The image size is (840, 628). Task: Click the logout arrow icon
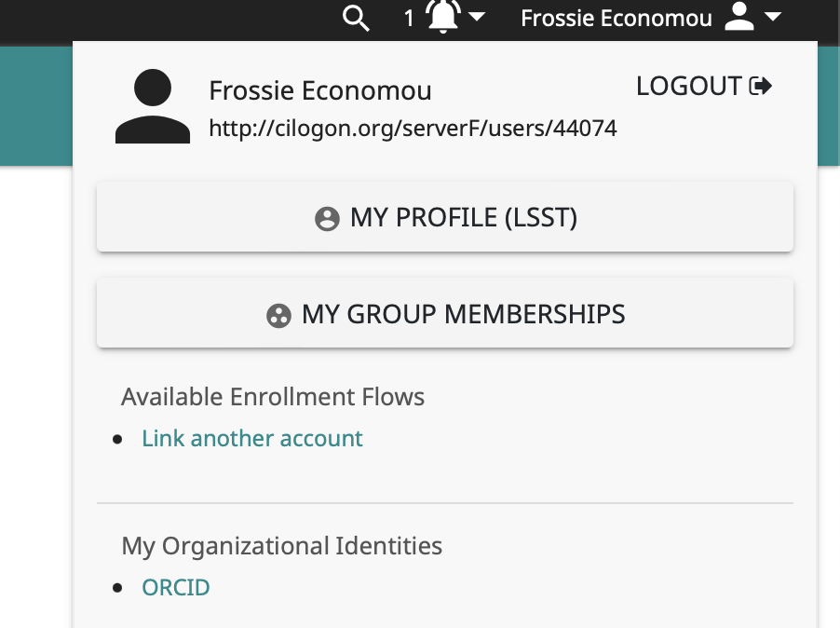[761, 87]
